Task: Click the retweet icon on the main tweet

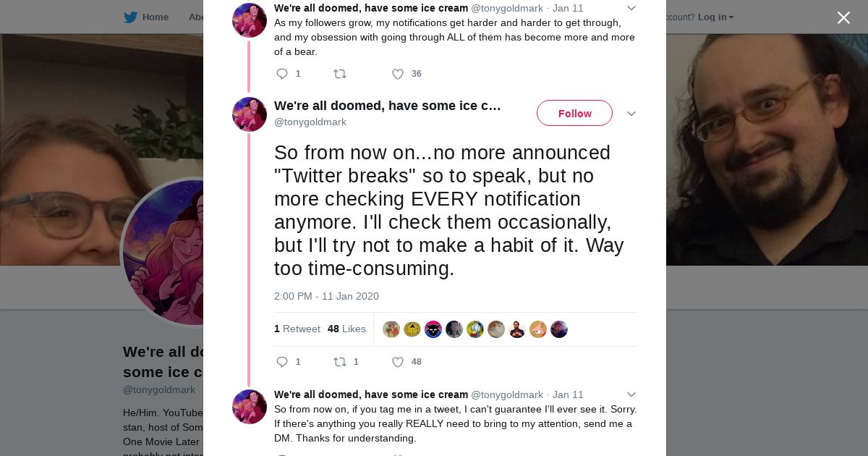Action: point(339,362)
